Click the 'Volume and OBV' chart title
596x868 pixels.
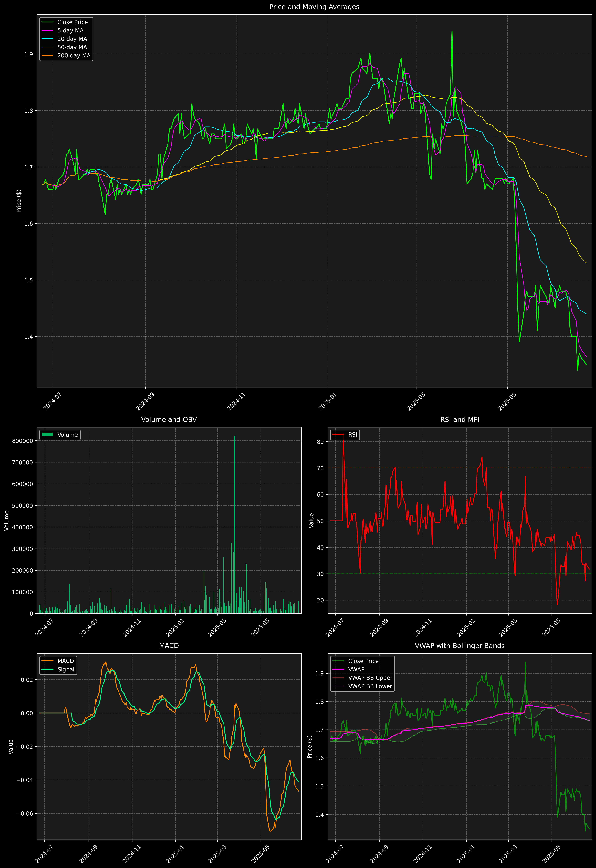pos(169,420)
